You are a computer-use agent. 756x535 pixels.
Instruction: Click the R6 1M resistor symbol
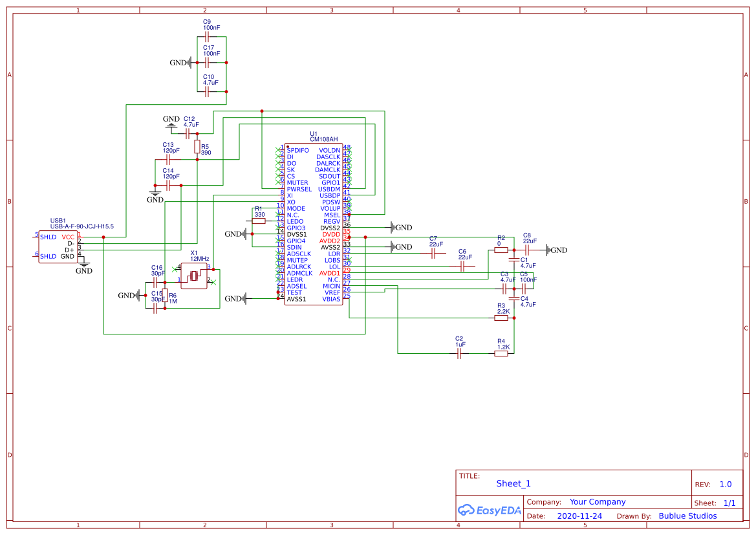pos(165,296)
